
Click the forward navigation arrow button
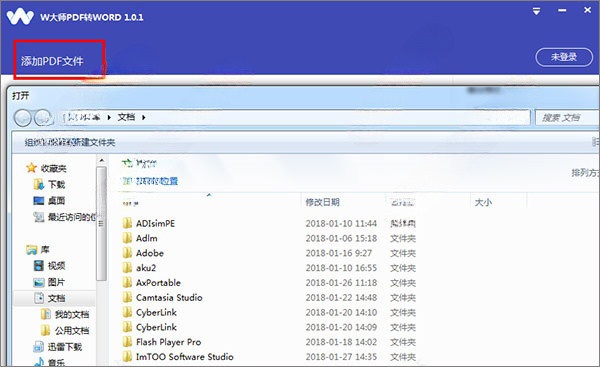tap(43, 117)
